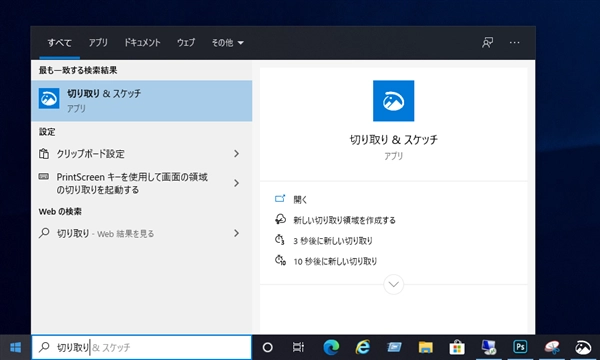The width and height of the screenshot is (600, 360).
Task: Open Photoshop (Ps) from the taskbar
Action: coord(520,347)
